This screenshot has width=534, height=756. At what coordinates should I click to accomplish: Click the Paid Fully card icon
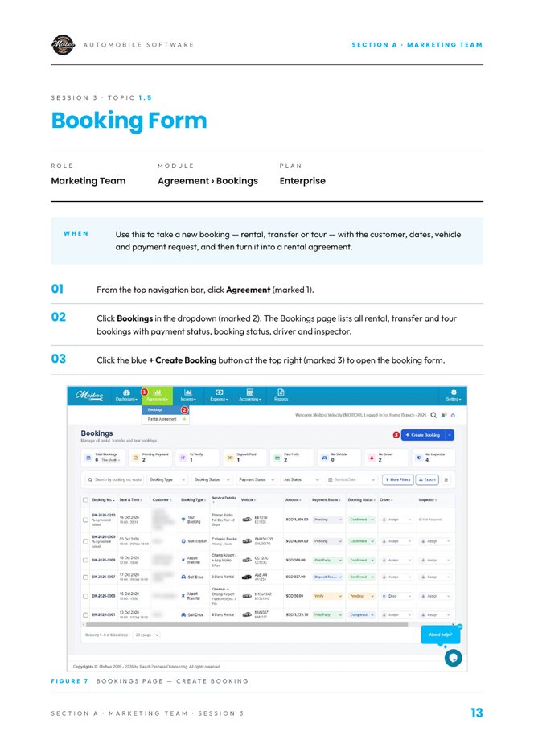277,458
